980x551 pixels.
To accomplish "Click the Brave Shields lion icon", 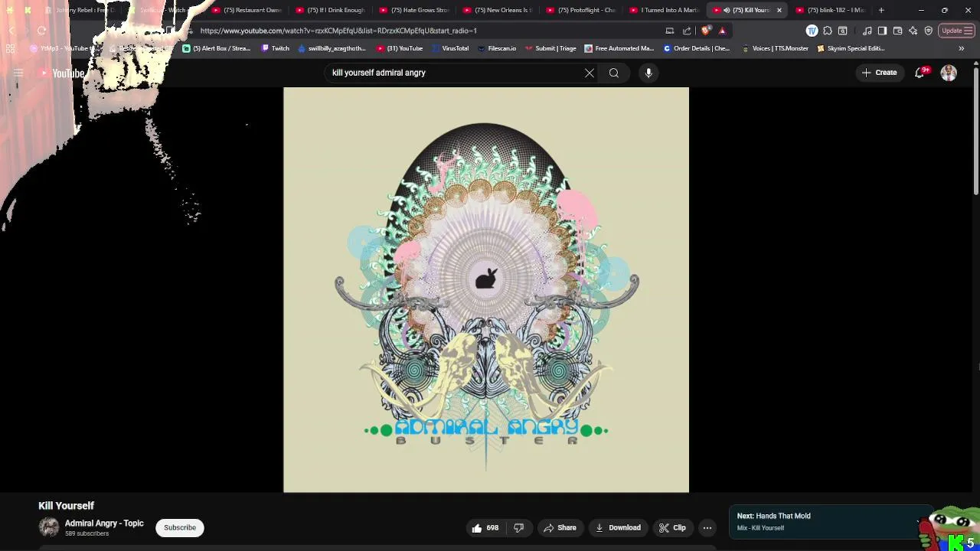I will pyautogui.click(x=705, y=31).
